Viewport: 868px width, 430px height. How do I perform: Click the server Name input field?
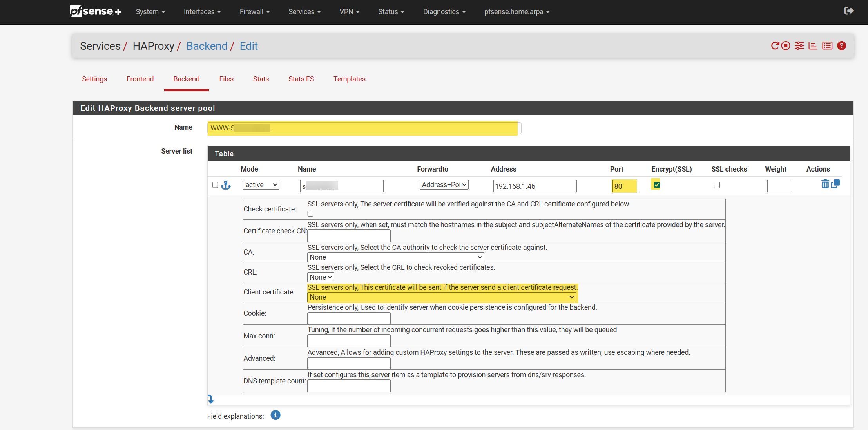342,186
